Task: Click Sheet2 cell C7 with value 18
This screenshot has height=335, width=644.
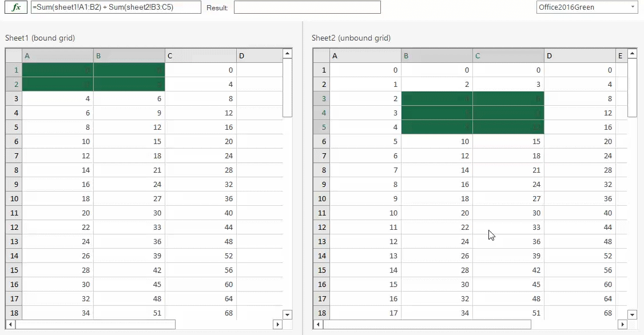Action: coord(508,155)
